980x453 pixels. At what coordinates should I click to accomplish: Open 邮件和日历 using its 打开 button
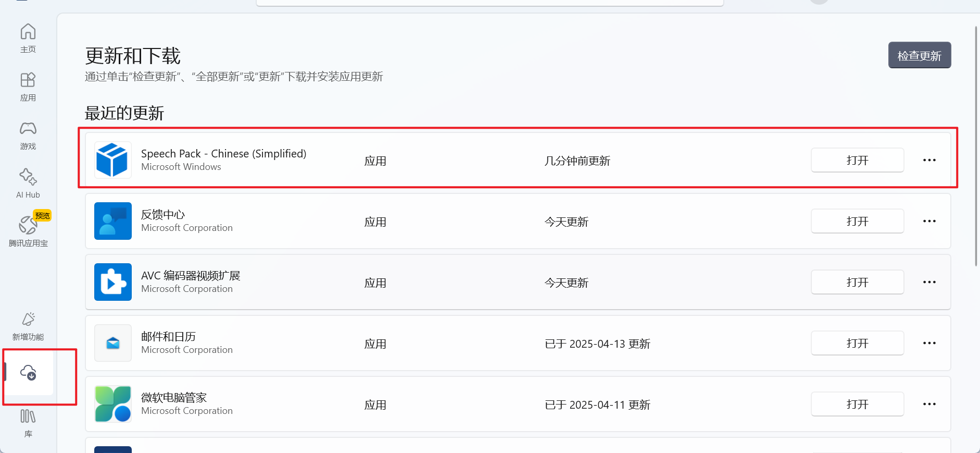click(x=857, y=343)
